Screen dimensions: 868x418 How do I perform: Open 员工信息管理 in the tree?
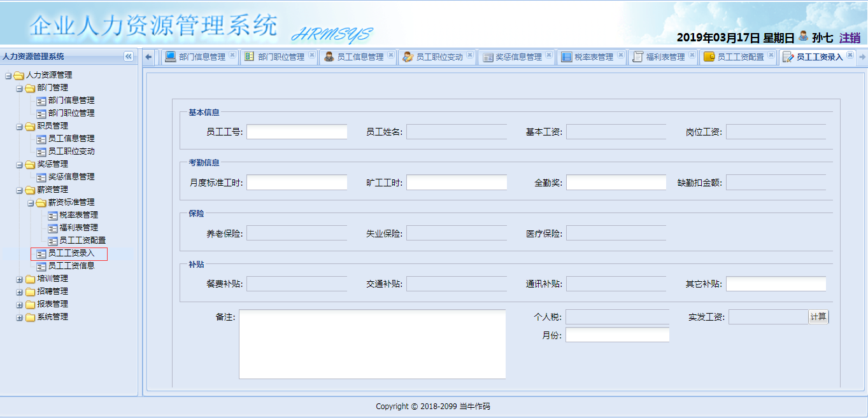click(71, 139)
